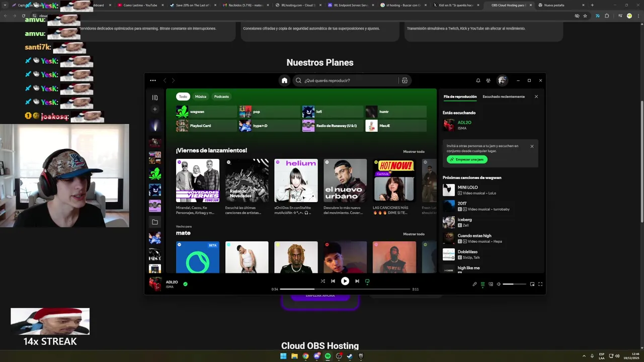Click the Spotify icon in the taskbar
644x362 pixels.
click(x=328, y=356)
